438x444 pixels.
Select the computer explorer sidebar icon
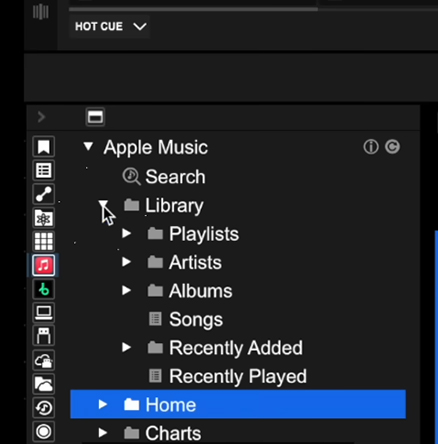pyautogui.click(x=44, y=313)
